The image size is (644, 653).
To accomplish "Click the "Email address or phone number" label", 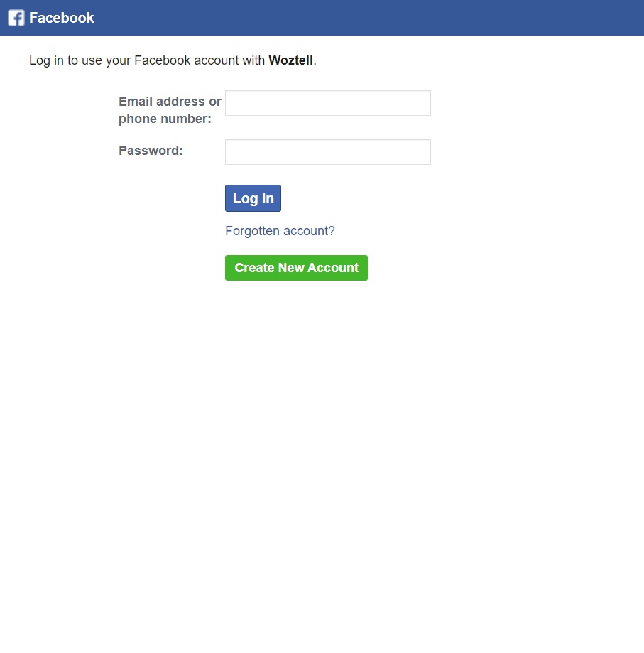I will tap(170, 110).
